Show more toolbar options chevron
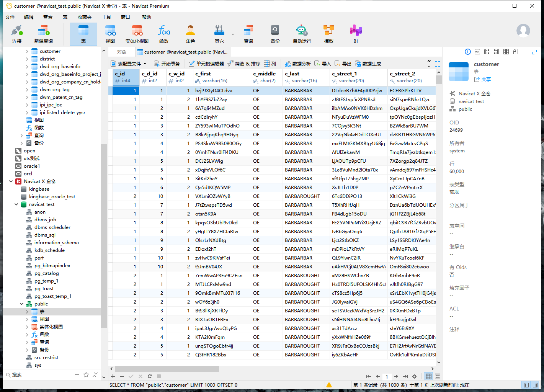This screenshot has height=392, width=544. point(429,61)
